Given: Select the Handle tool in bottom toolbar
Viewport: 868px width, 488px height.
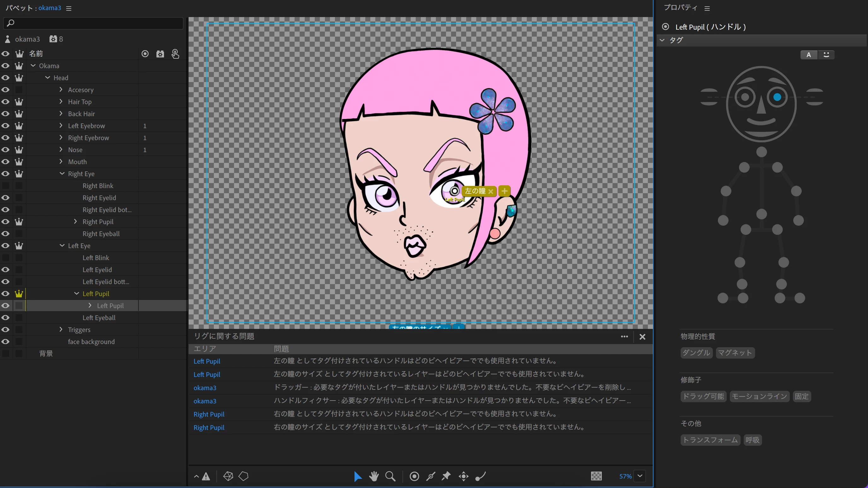Looking at the screenshot, I should 414,476.
